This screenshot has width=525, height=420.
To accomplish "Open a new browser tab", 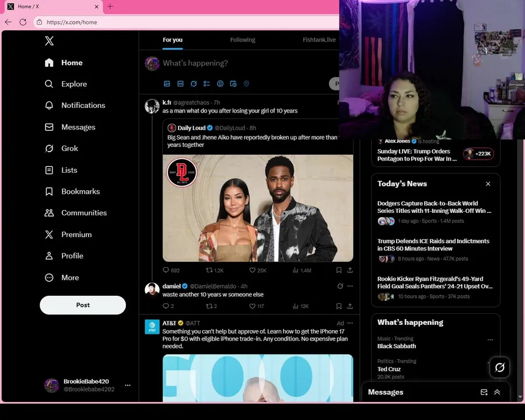I will tap(110, 6).
